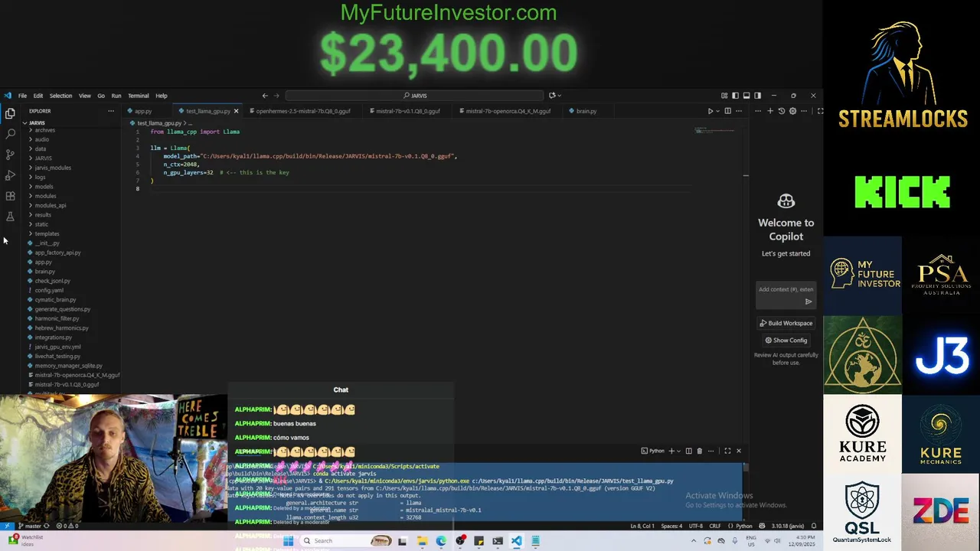Open the Selection menu
Image resolution: width=980 pixels, height=551 pixels.
click(60, 96)
